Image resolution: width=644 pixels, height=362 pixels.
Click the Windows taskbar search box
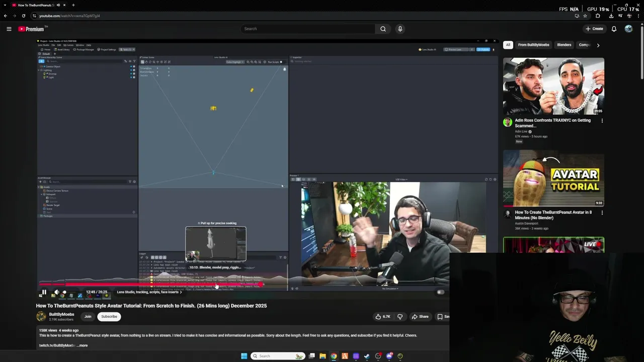pos(278,356)
